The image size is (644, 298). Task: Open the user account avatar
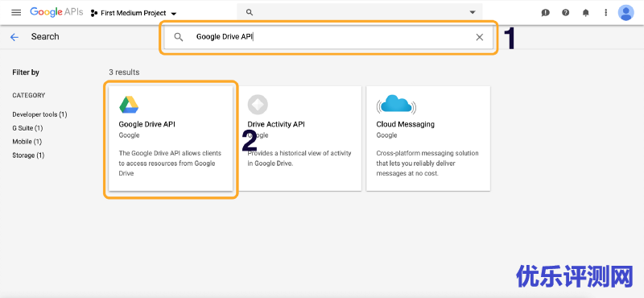tap(626, 13)
